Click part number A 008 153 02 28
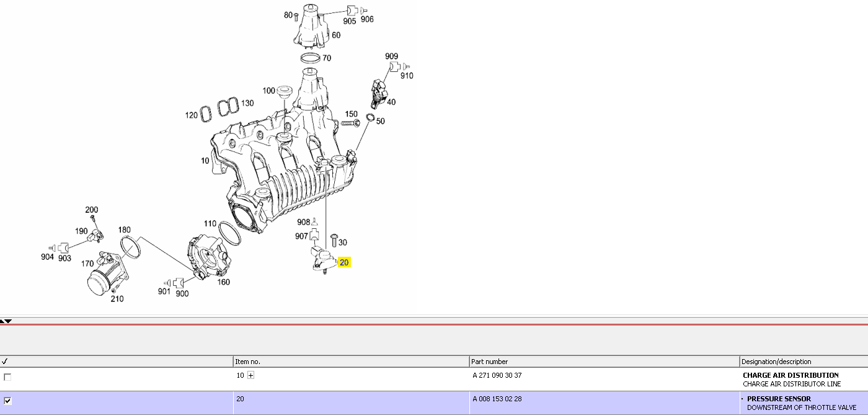The width and height of the screenshot is (868, 418). (x=497, y=399)
